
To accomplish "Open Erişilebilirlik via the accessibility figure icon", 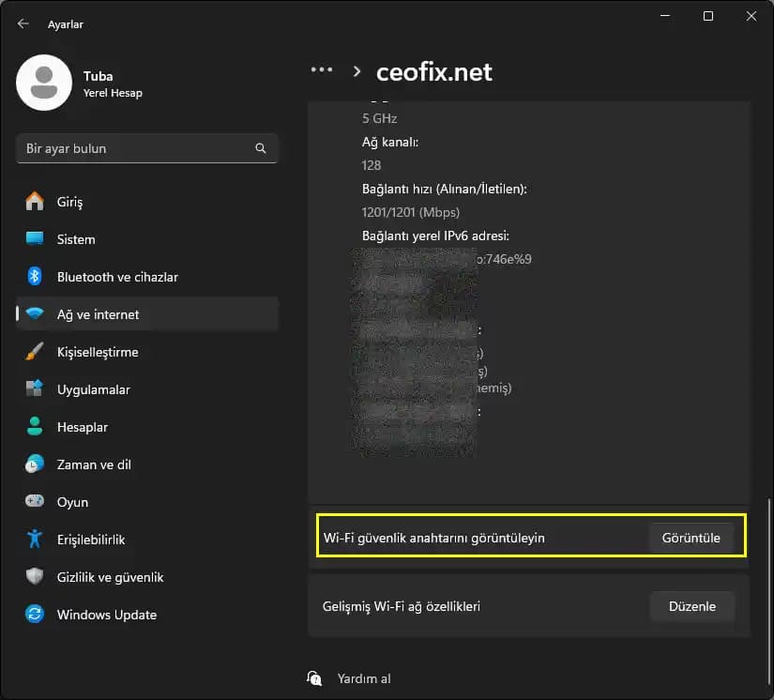I will click(34, 540).
